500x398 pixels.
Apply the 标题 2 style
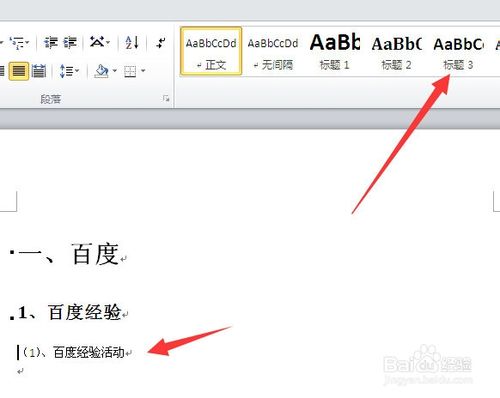tap(396, 51)
